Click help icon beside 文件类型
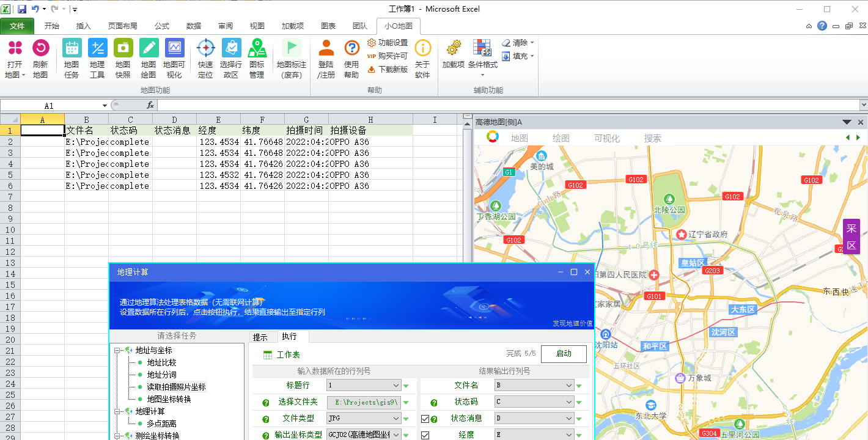This screenshot has width=868, height=440. click(266, 419)
